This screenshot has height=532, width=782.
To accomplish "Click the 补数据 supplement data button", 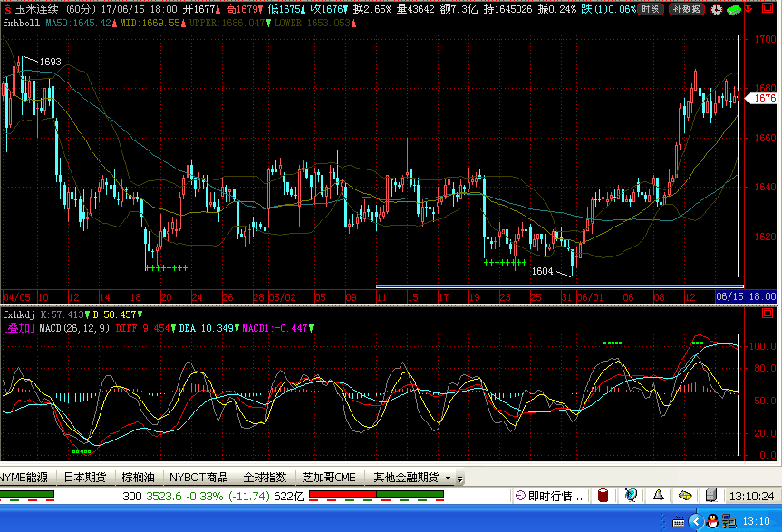I will coord(686,9).
